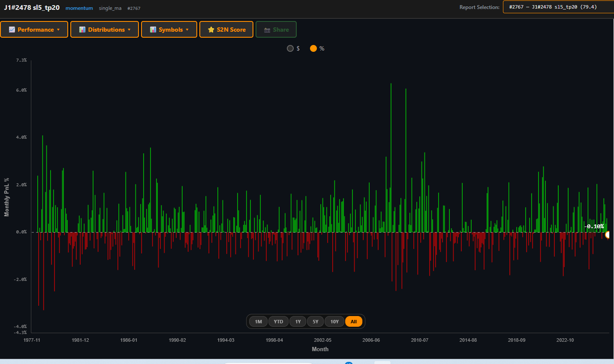Click the 2006-06 axis label
The image size is (614, 364).
point(371,340)
